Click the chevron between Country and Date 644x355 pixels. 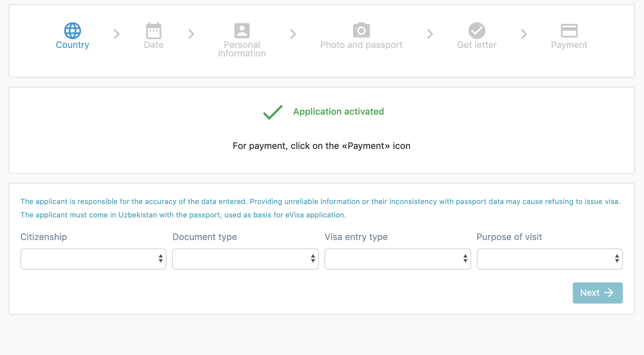point(117,34)
